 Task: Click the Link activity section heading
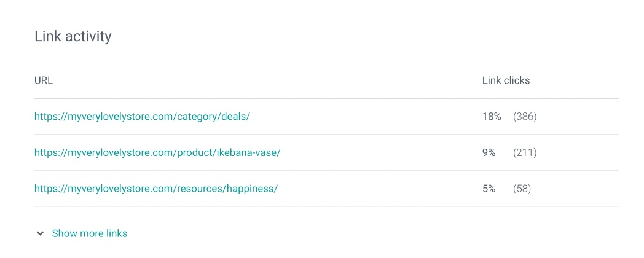(x=73, y=37)
